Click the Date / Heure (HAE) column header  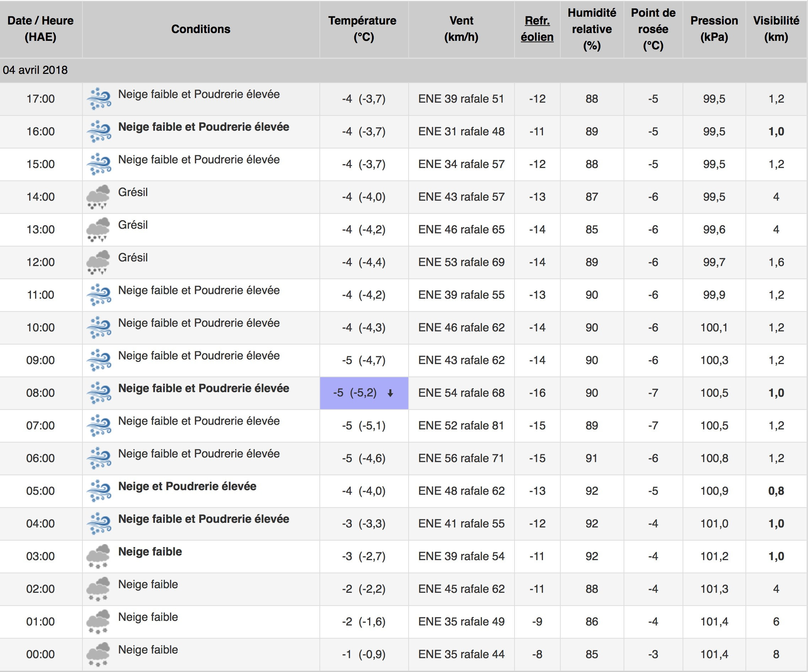click(41, 29)
